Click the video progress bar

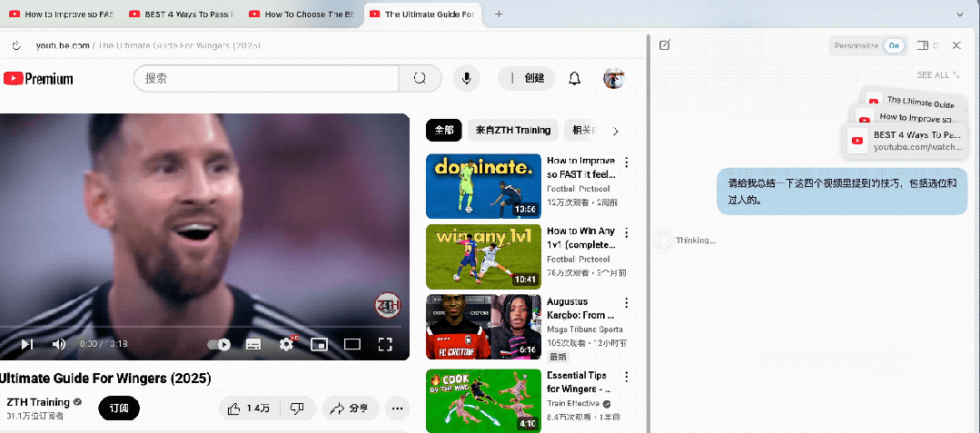pos(200,326)
